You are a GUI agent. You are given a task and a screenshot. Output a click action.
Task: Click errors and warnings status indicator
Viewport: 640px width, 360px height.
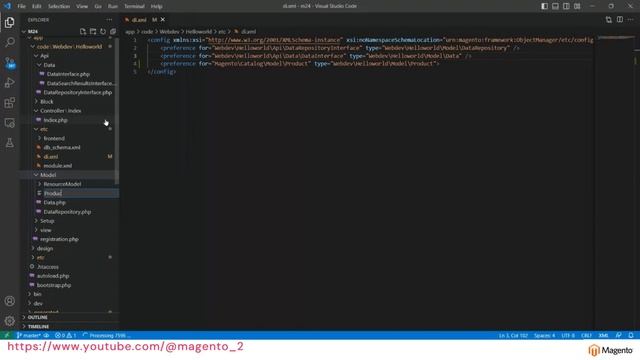click(x=66, y=335)
